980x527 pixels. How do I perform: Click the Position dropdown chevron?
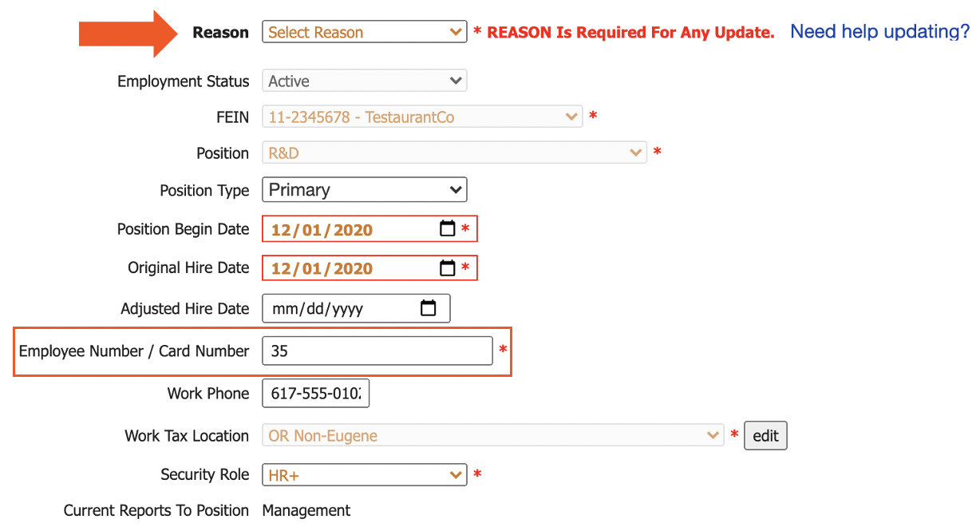pos(636,152)
